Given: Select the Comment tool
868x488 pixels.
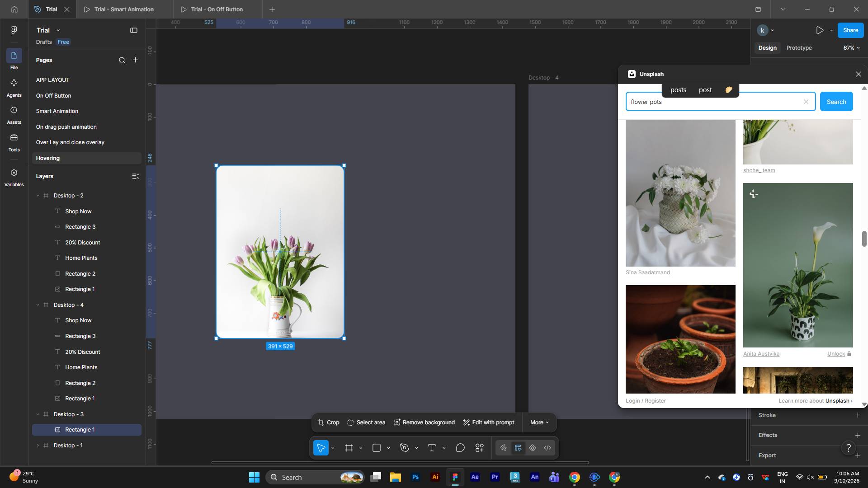Looking at the screenshot, I should [x=460, y=448].
